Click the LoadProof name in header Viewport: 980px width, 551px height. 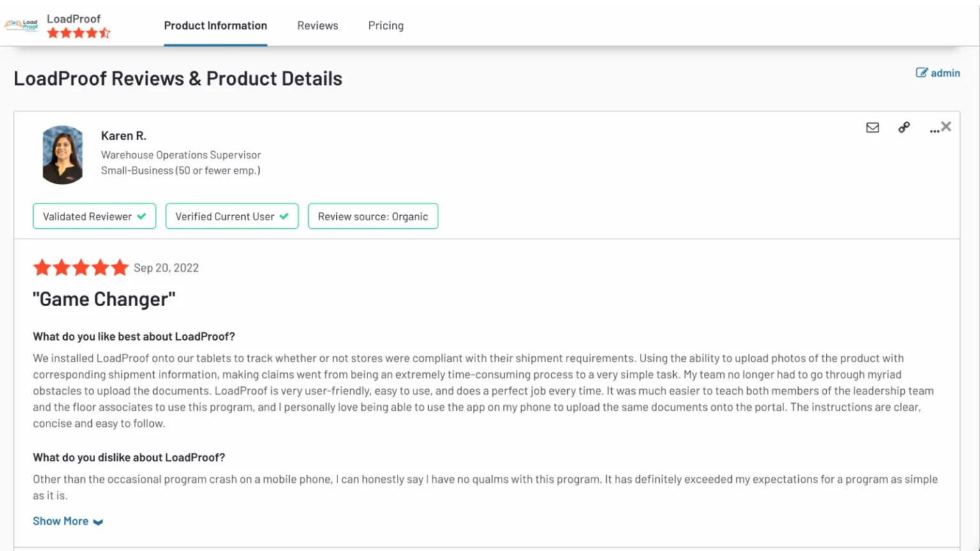click(x=73, y=19)
